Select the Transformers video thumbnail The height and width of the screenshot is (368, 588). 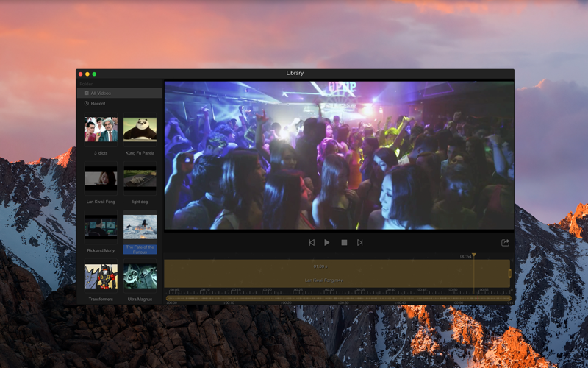pos(101,276)
